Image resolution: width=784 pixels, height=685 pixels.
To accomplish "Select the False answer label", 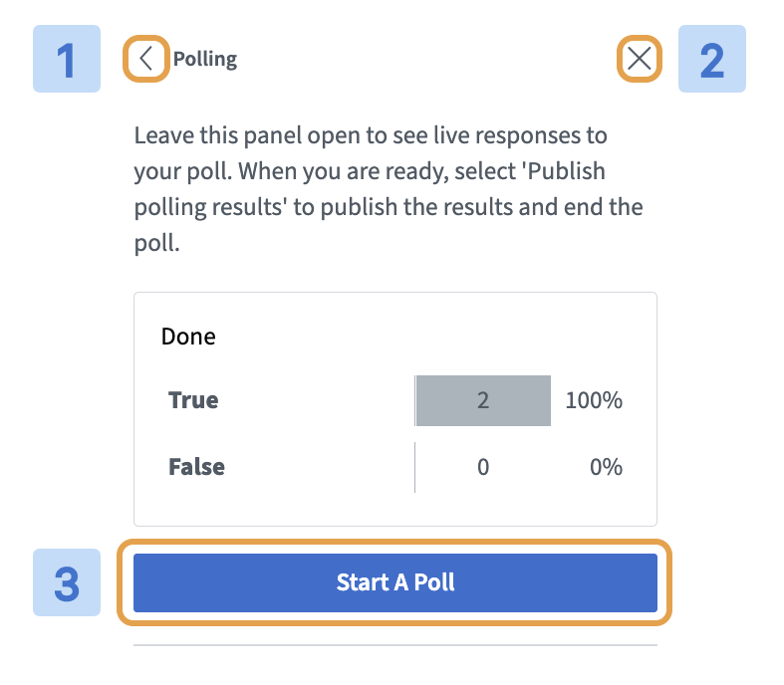I will [196, 466].
